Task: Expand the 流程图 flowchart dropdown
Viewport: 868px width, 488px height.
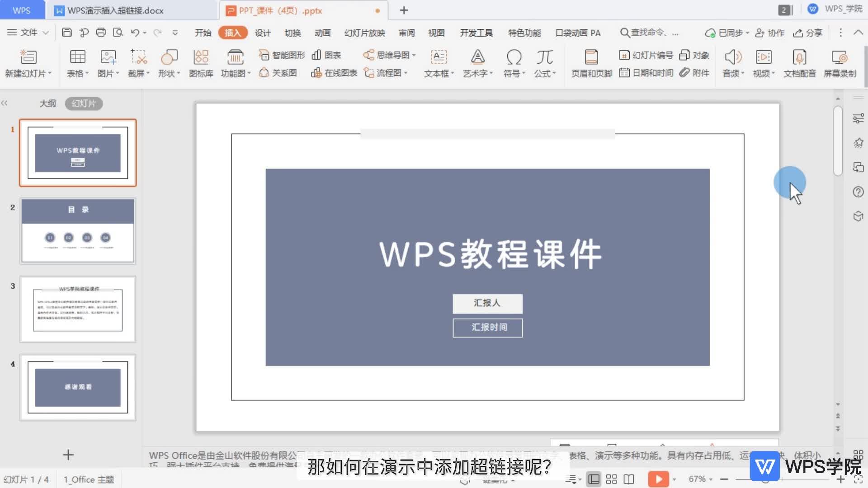Action: [406, 73]
